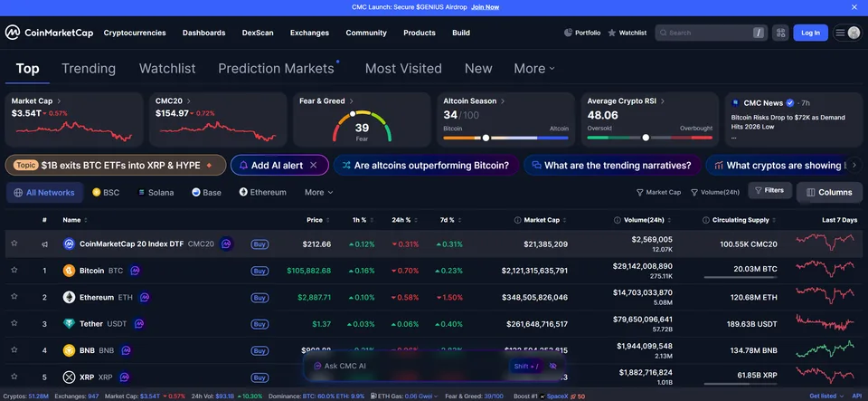Open the BNB coin logo
The width and height of the screenshot is (868, 401).
[70, 350]
